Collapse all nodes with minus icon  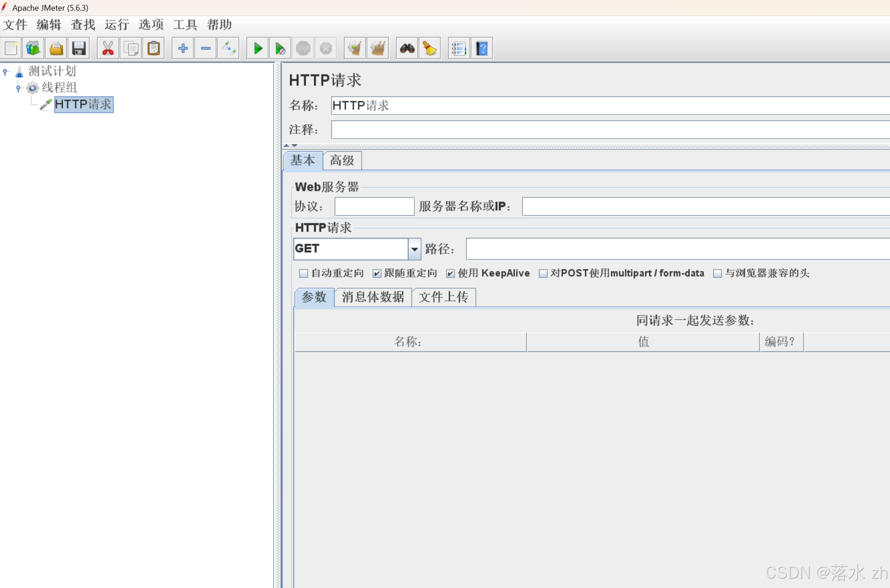click(206, 48)
